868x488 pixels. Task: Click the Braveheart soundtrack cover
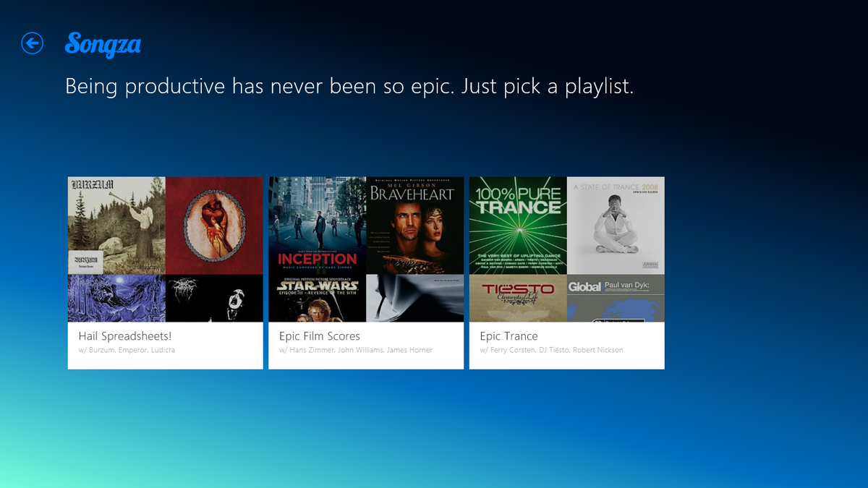click(415, 226)
